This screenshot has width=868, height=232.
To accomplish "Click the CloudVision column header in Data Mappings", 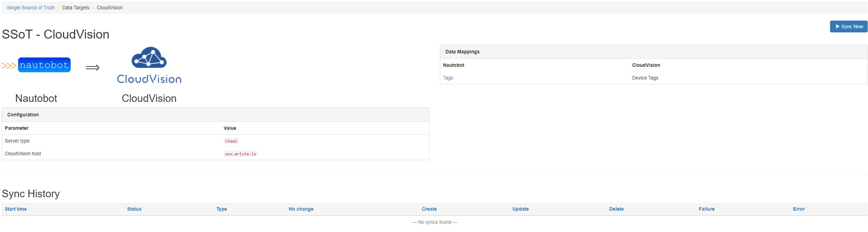I will tap(646, 65).
